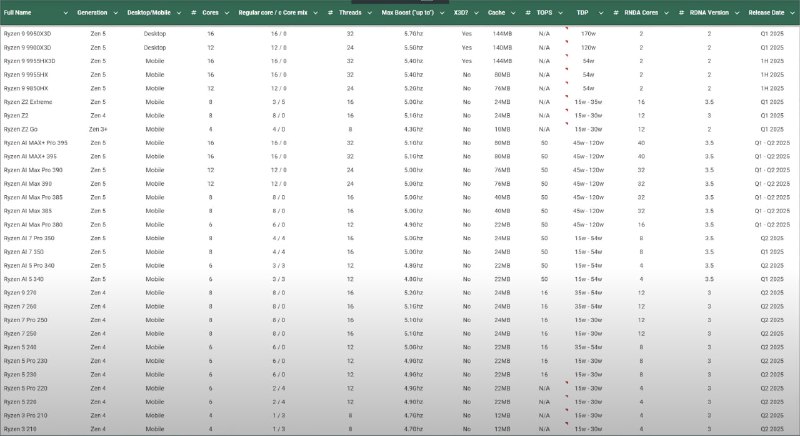
Task: Select the Ryzen AI Max Pro 385 cell
Action: (33, 197)
